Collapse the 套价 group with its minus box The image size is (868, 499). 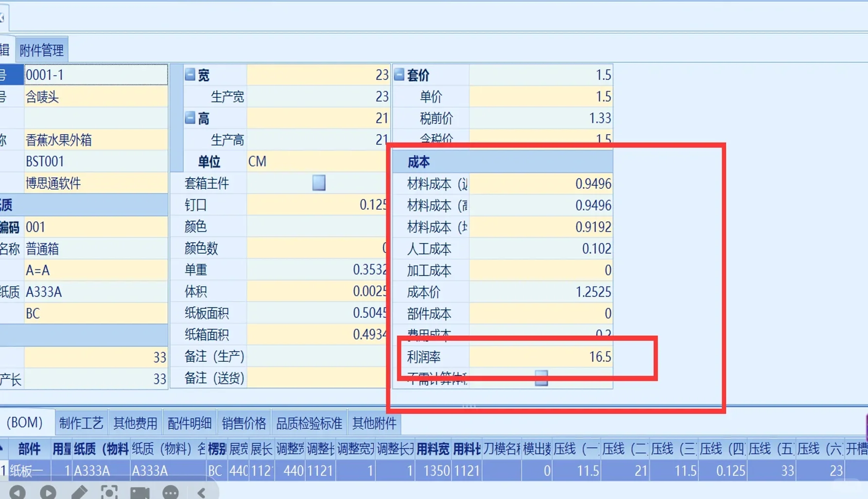(x=399, y=74)
